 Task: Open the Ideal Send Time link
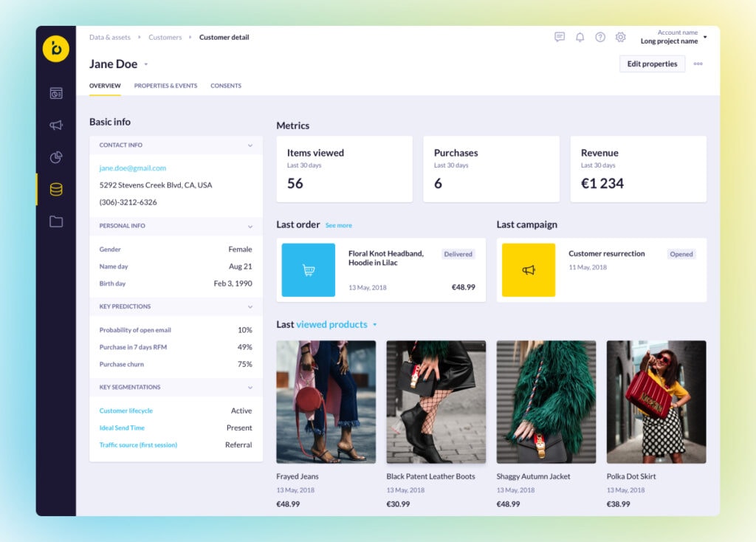[122, 428]
